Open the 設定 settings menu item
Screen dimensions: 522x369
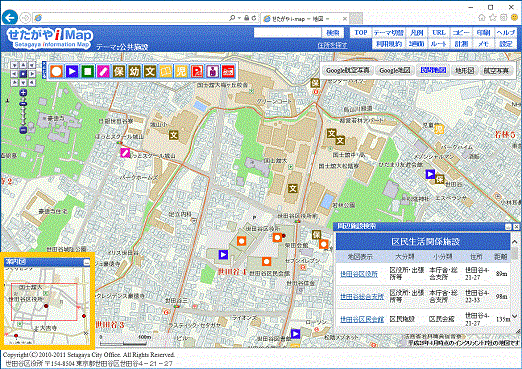pos(506,44)
